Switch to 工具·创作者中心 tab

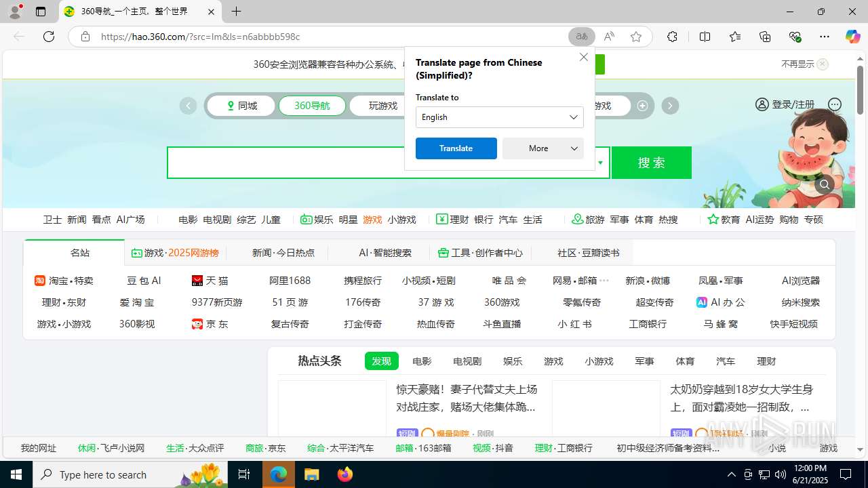pyautogui.click(x=480, y=253)
